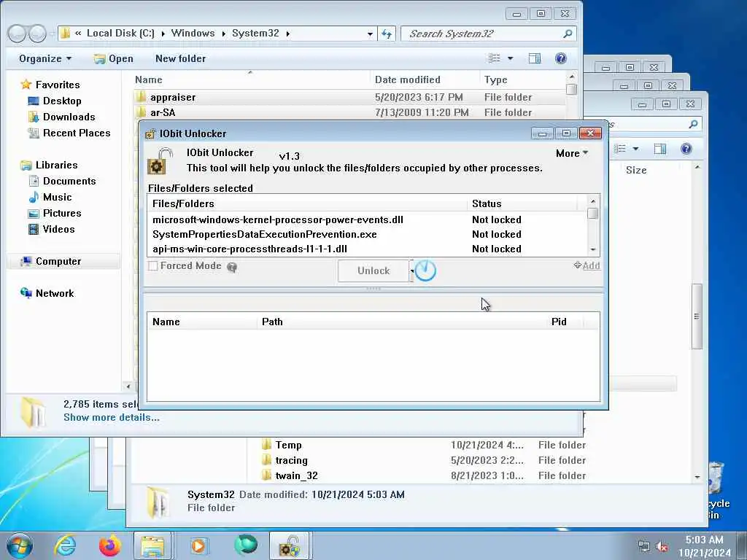Launch Internet Explorer from taskbar
Screen dimensions: 747x560
(65, 546)
